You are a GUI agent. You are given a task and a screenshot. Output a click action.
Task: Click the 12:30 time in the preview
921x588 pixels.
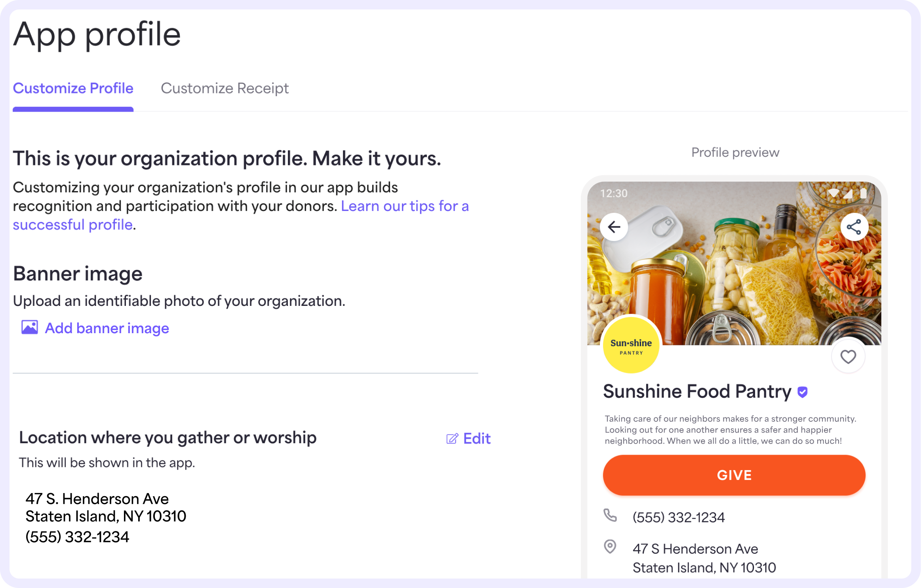pos(614,193)
